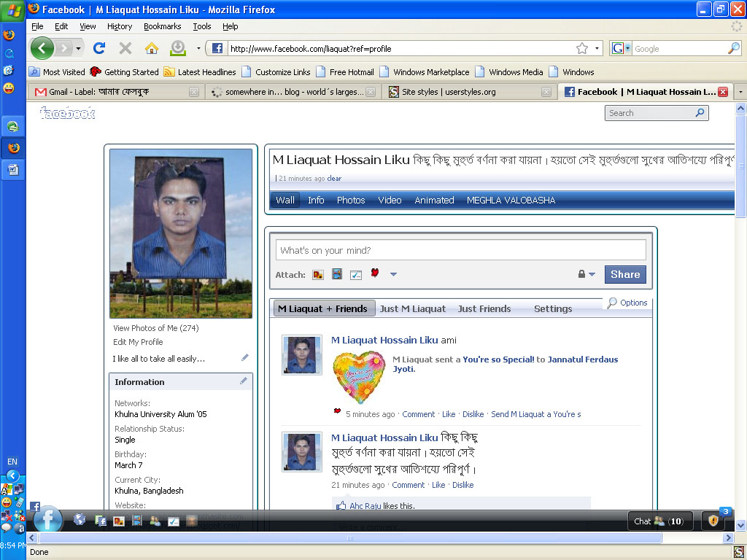
Task: Share the status update
Action: [625, 274]
